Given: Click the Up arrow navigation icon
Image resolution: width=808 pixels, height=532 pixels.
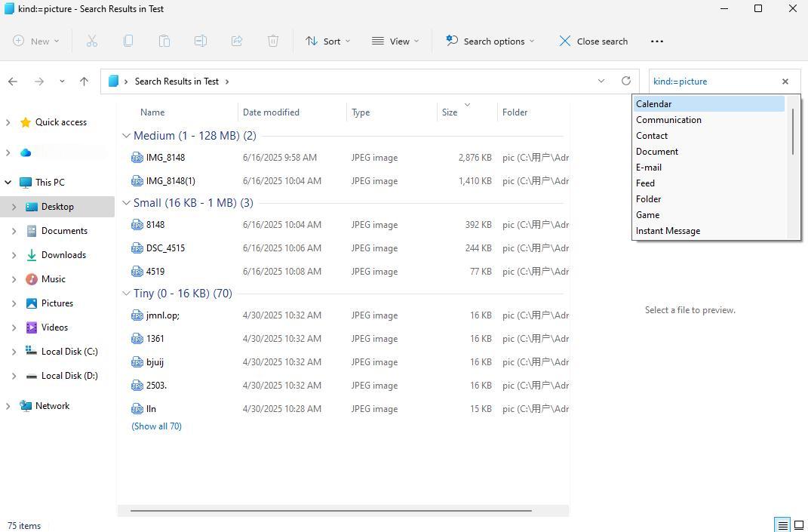Looking at the screenshot, I should click(x=84, y=81).
